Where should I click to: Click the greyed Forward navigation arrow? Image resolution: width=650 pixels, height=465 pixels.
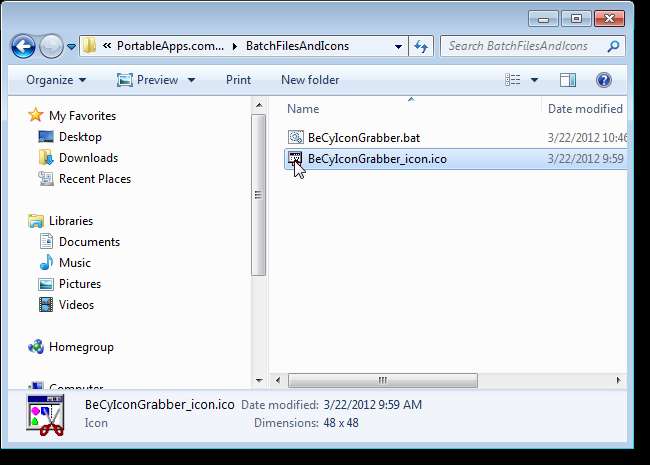[x=51, y=46]
